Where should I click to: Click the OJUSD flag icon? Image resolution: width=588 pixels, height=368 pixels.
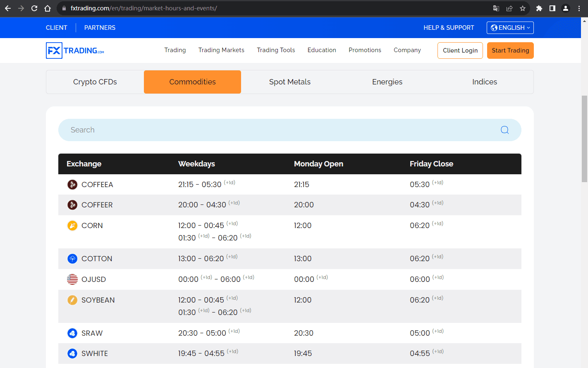pos(72,279)
